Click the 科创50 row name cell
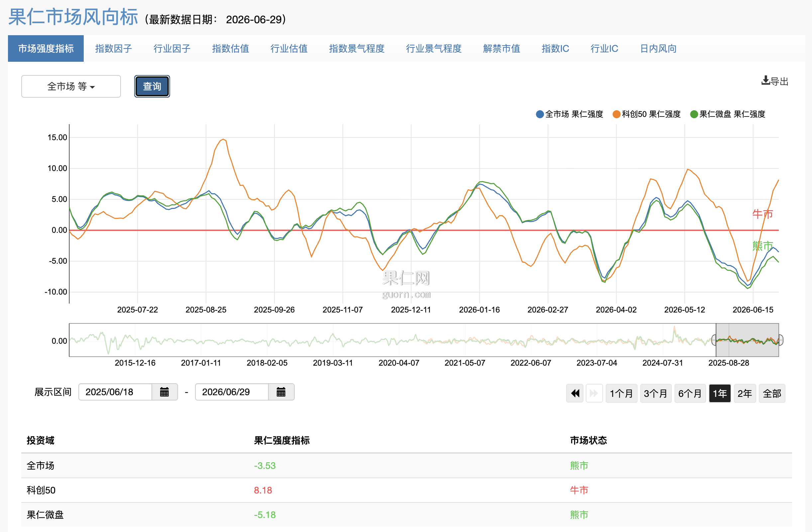This screenshot has height=532, width=812. click(41, 490)
